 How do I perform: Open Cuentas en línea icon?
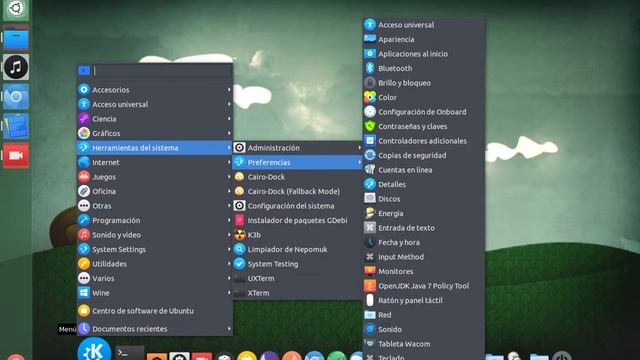[x=370, y=169]
